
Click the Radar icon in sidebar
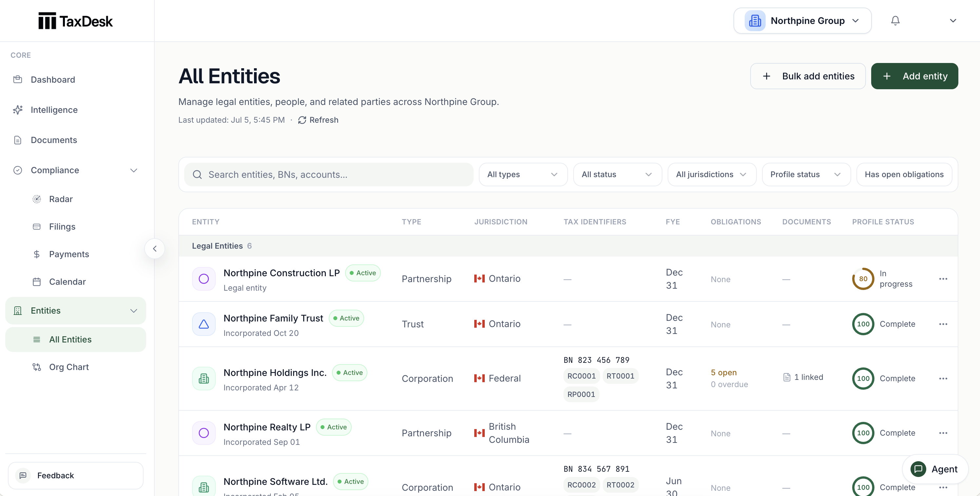click(36, 199)
